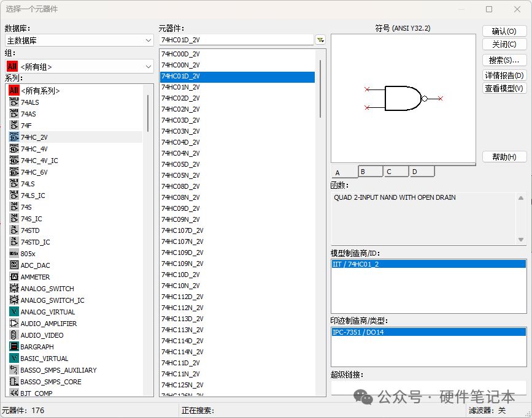Expand the 组 dropdown list
Image resolution: width=532 pixels, height=418 pixels.
(x=79, y=66)
